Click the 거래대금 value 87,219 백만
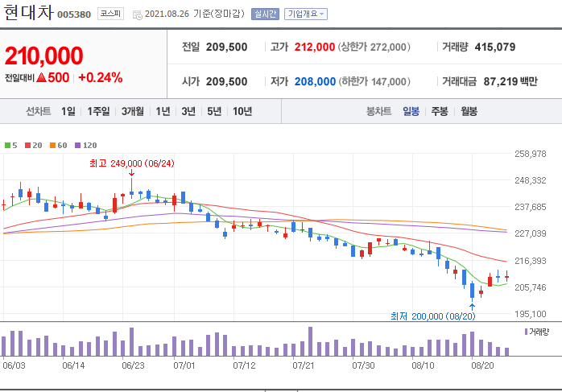The height and width of the screenshot is (392, 562). pyautogui.click(x=510, y=81)
